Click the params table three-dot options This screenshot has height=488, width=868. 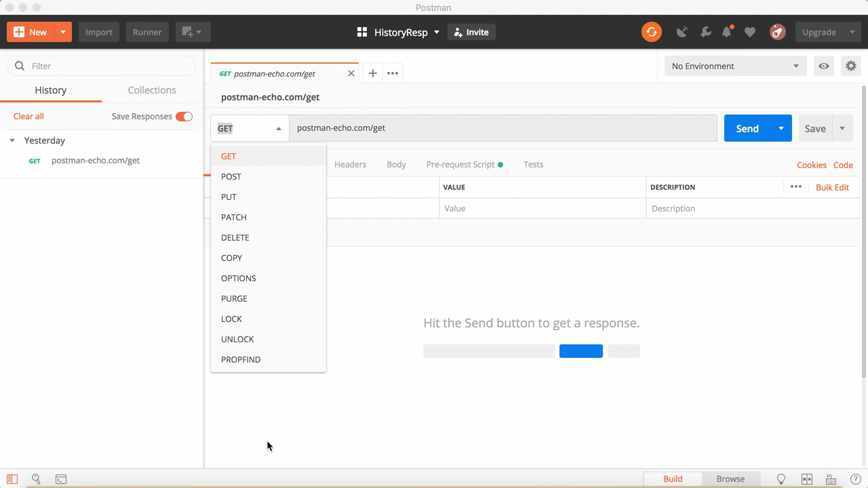(x=796, y=187)
